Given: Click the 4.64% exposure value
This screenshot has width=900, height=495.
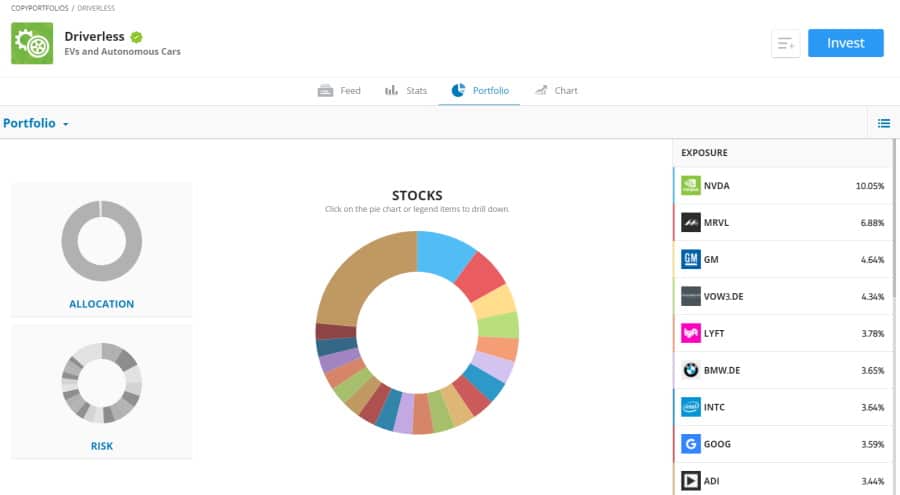Looking at the screenshot, I should point(872,260).
